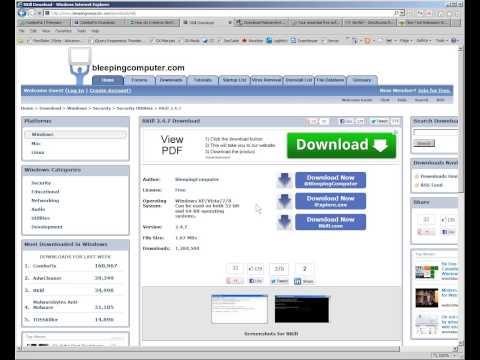480x360 pixels.
Task: Open the site's Home navigation tab
Action: tap(108, 80)
